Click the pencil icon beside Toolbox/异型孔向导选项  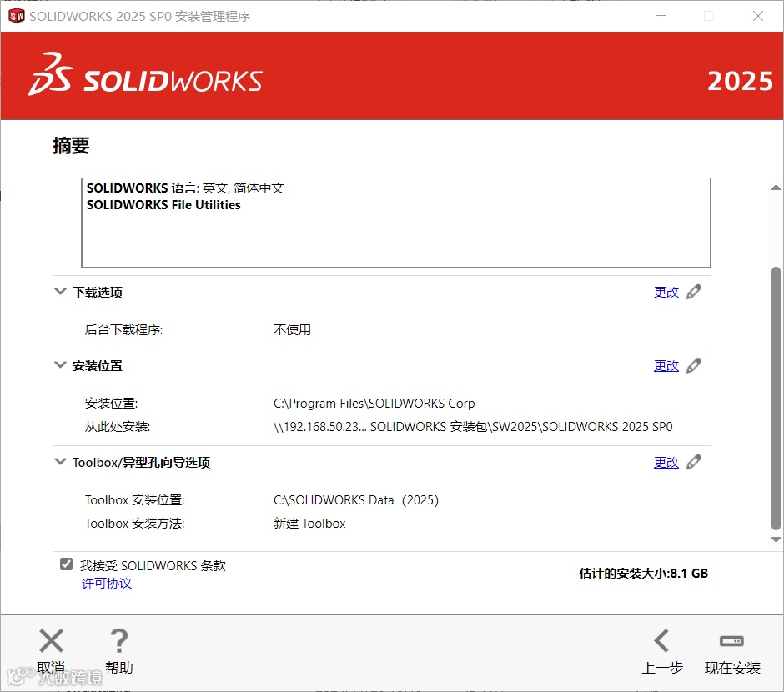tap(693, 462)
